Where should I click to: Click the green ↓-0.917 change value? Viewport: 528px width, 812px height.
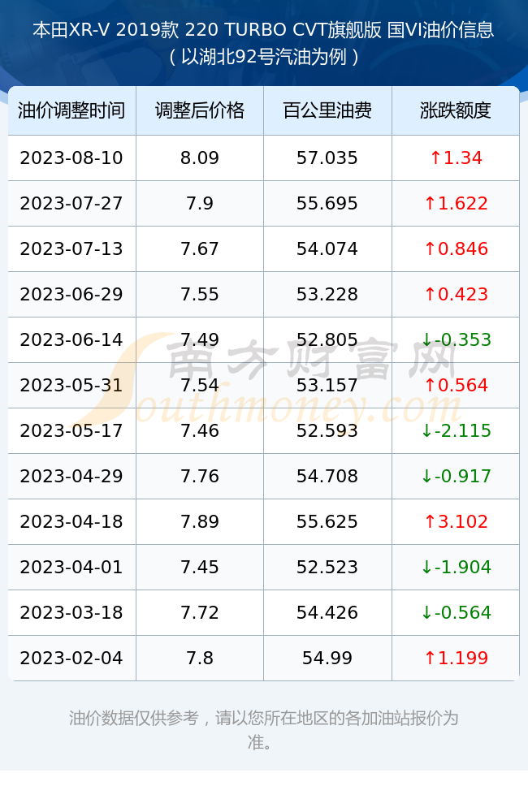point(456,476)
